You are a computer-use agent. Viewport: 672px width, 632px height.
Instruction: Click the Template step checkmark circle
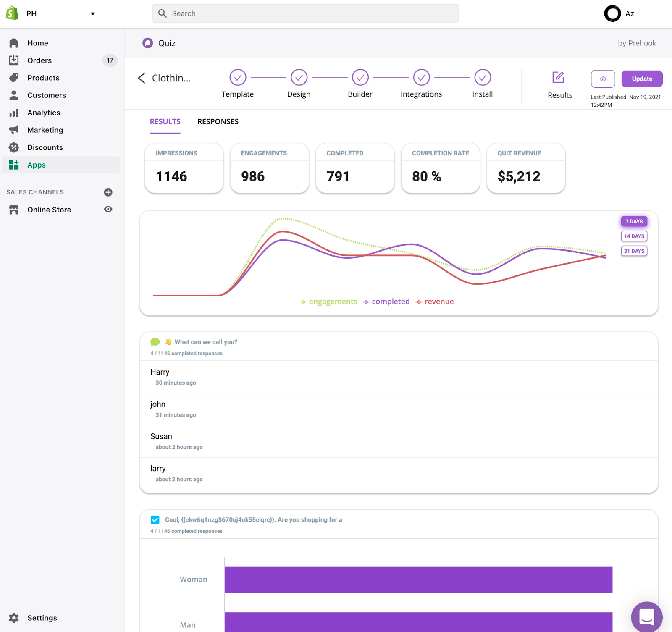(238, 77)
